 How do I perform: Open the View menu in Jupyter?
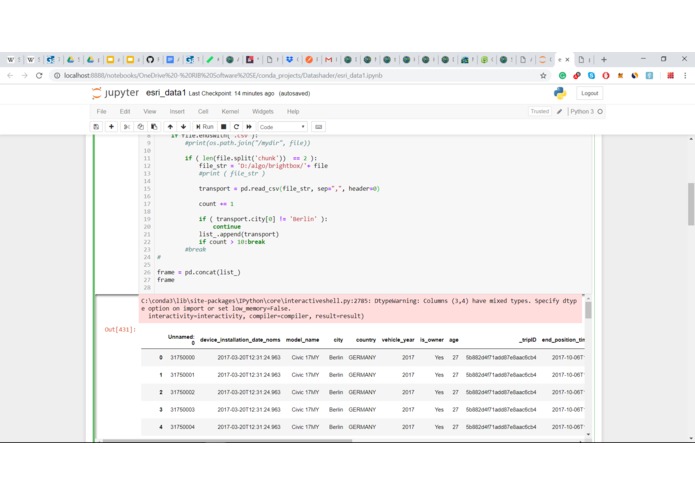pos(149,112)
